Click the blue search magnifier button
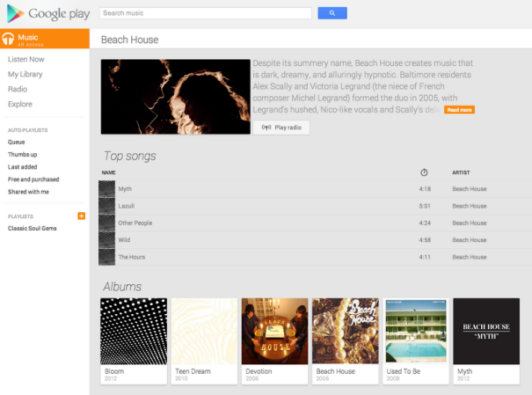The image size is (532, 395). (332, 13)
